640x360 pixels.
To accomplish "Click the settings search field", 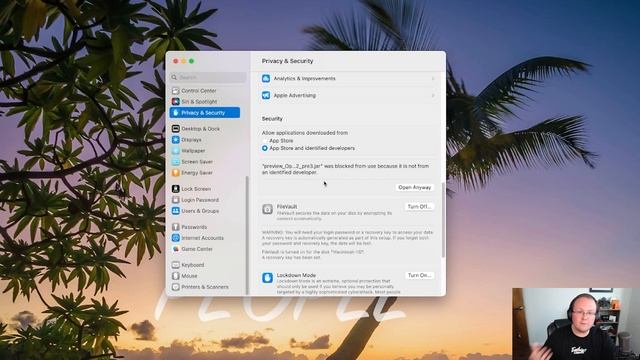I will click(208, 77).
